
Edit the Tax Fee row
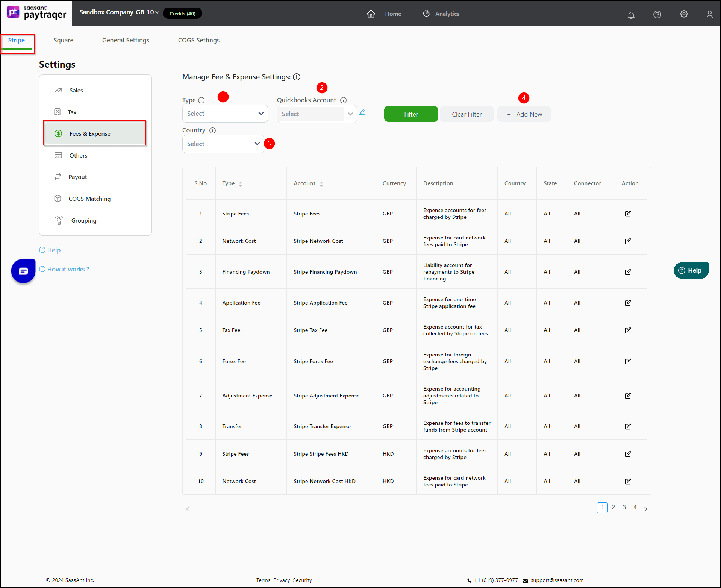tap(628, 330)
